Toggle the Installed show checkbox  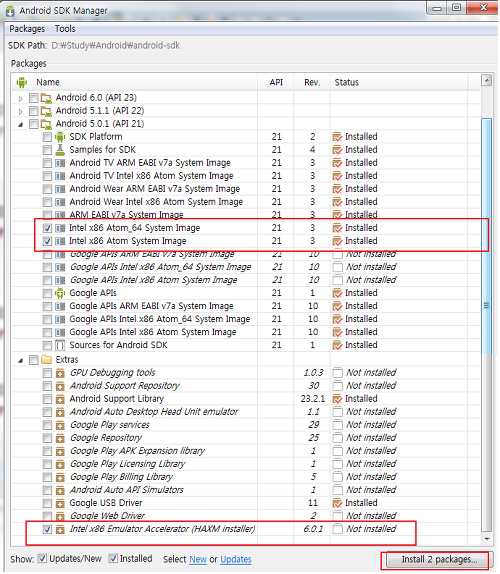tap(113, 558)
